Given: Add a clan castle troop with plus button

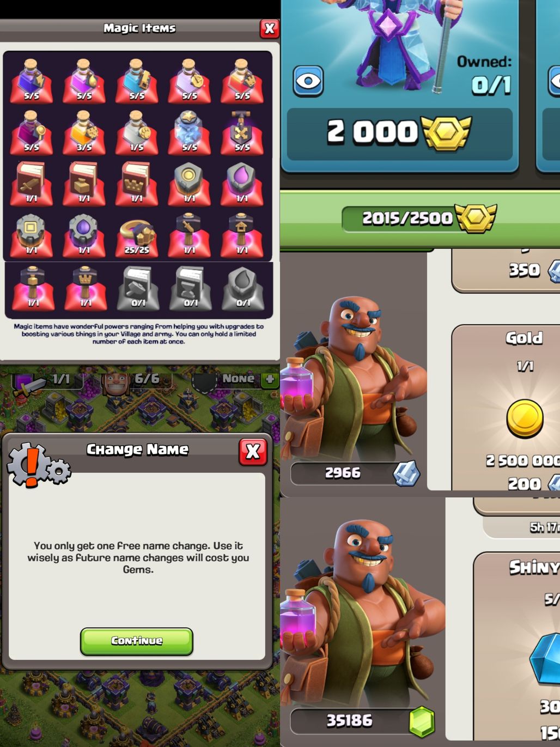Looking at the screenshot, I should (x=270, y=379).
